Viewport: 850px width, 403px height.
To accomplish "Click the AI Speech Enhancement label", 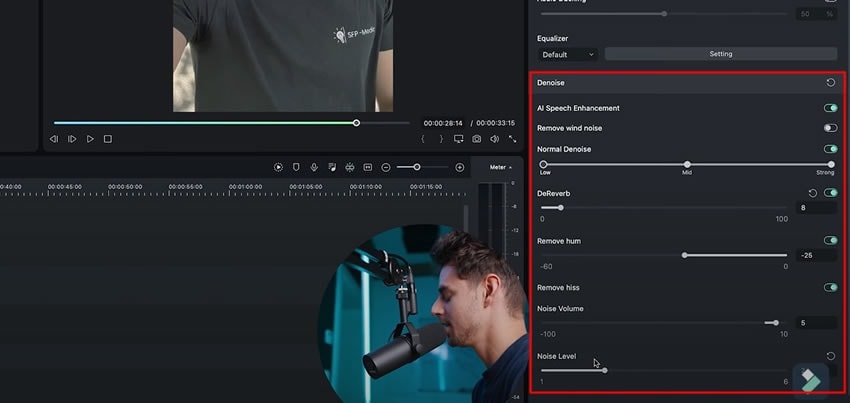I will (x=578, y=108).
